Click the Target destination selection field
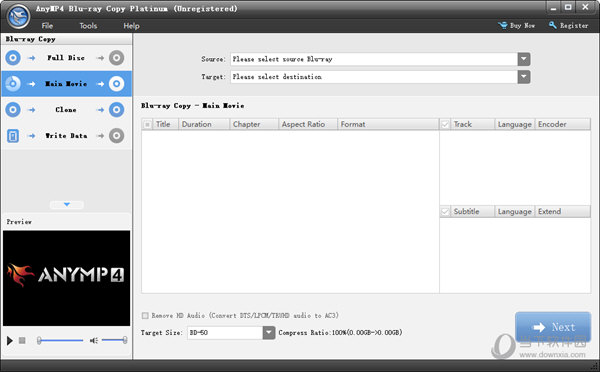Screen dimensions: 600x372 pos(374,77)
